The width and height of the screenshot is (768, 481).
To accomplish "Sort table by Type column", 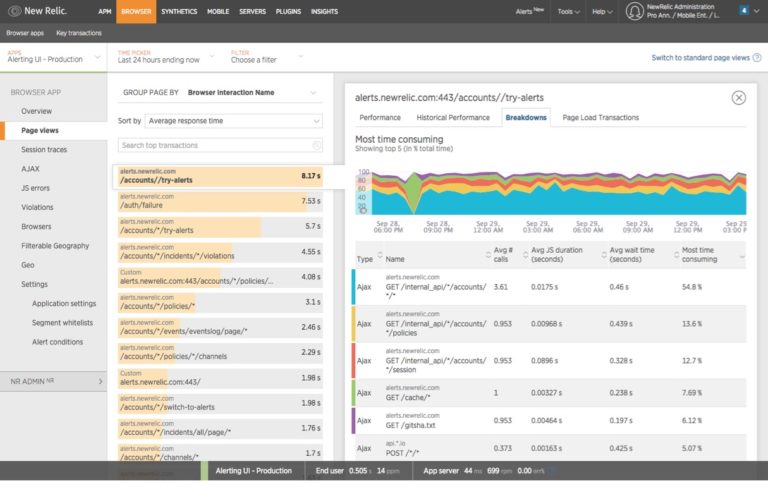I will tap(365, 258).
